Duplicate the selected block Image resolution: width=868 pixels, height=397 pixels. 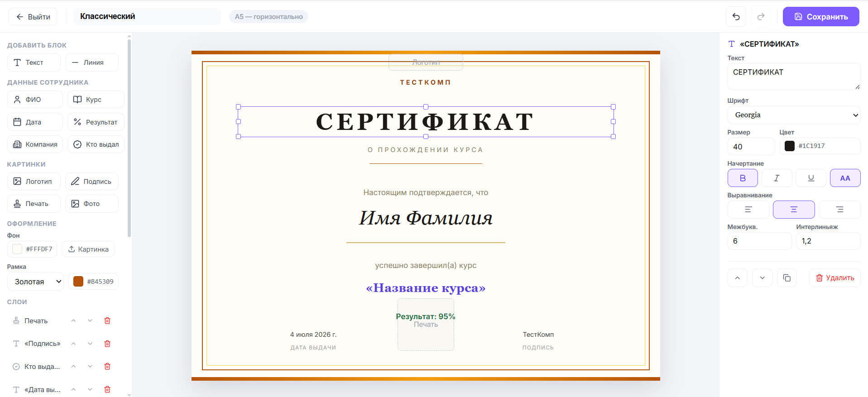[x=787, y=278]
